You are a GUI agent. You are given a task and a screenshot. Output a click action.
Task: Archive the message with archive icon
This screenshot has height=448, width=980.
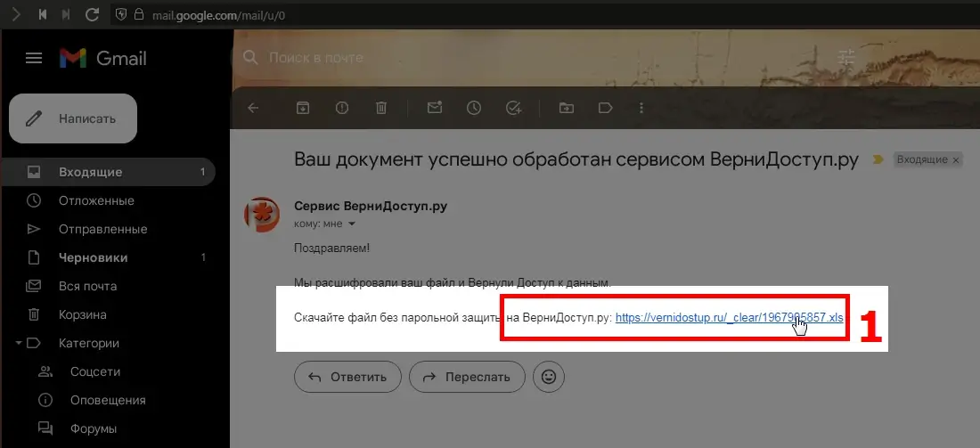[x=303, y=108]
